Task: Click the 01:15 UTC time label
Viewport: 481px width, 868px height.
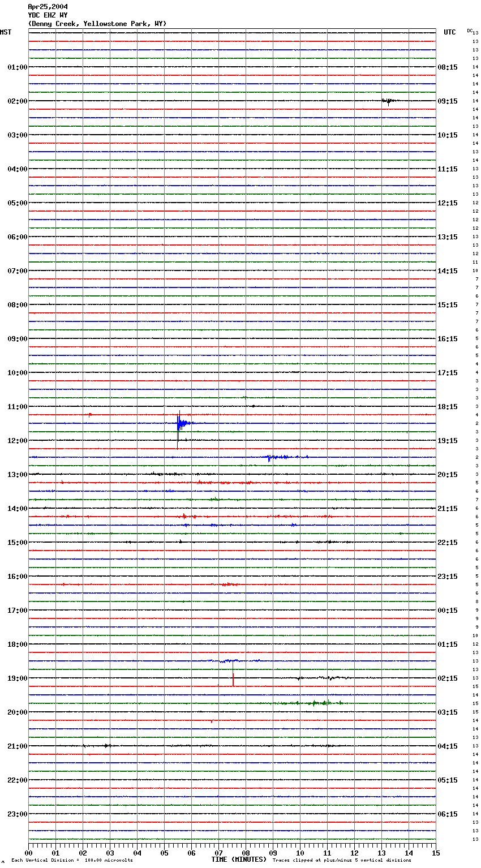Action: click(x=448, y=644)
